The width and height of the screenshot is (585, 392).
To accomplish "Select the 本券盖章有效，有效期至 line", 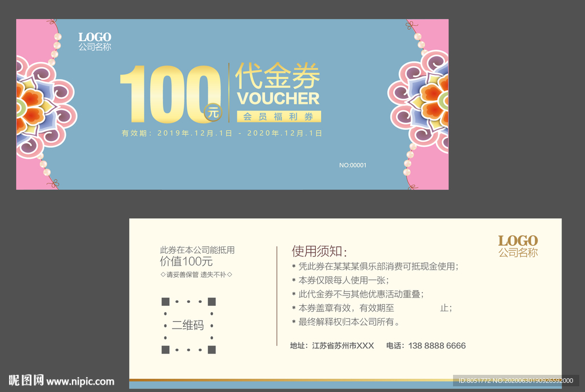I will 372,308.
